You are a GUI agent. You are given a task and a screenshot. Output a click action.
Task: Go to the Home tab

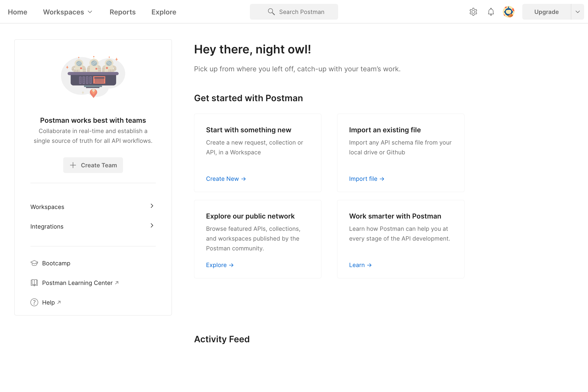click(17, 12)
